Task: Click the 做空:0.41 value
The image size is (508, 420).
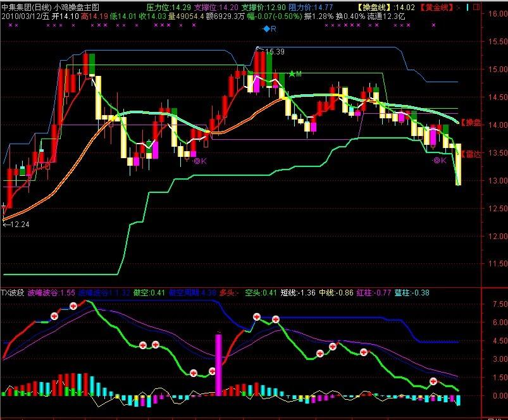Action: [x=149, y=293]
